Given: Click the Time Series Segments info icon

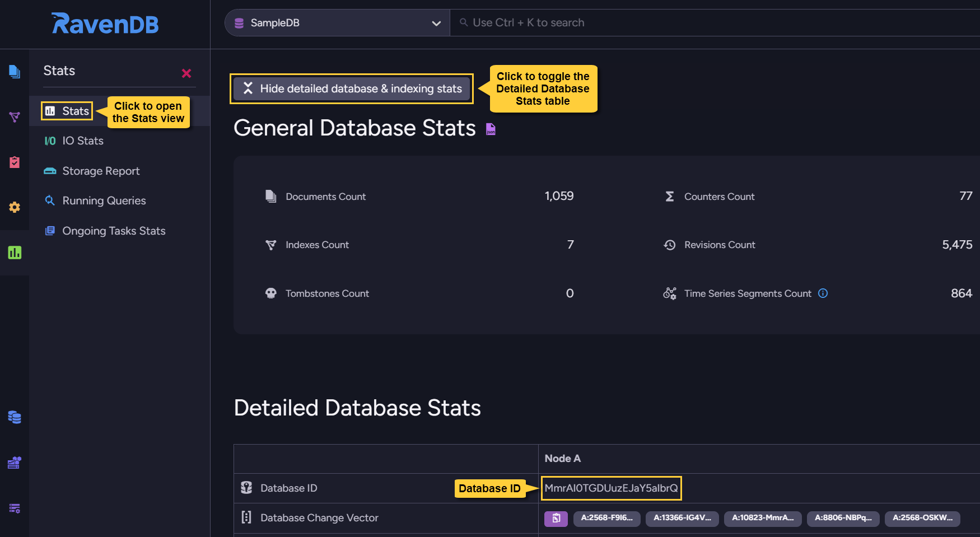Looking at the screenshot, I should [823, 293].
